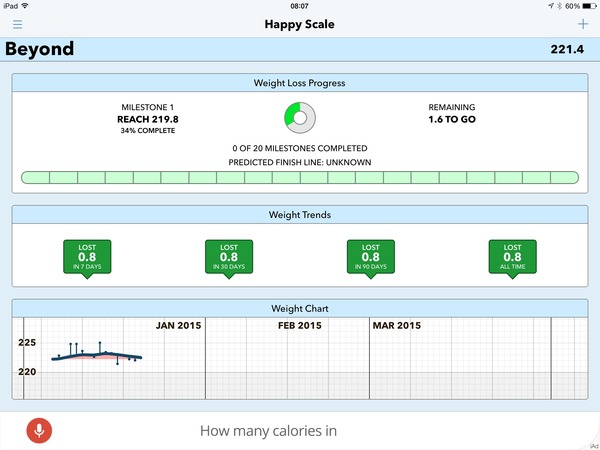Select the Lost 0.8 in 7 days badge
Viewport: 600px width, 450px height.
point(87,257)
